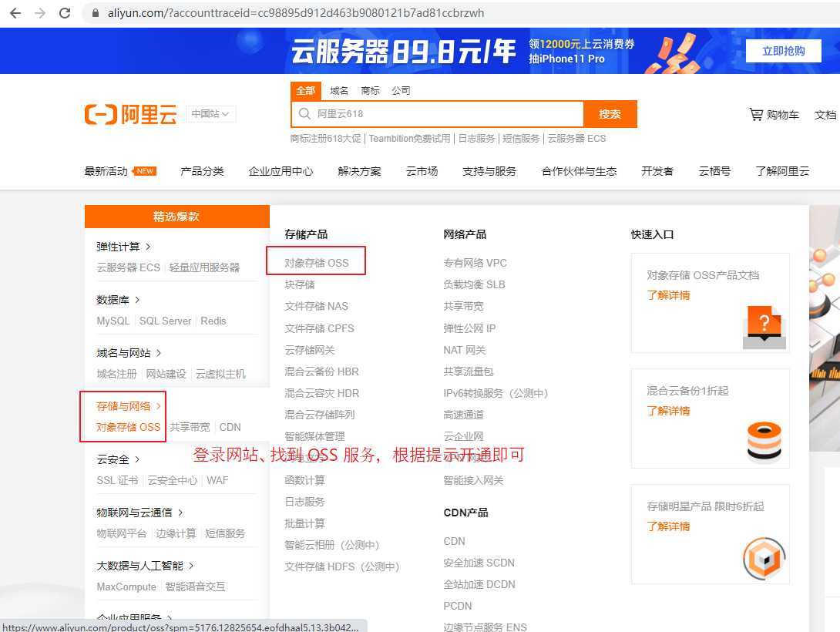Open the 负载均衡 SLB link
Viewport: 840px width, 632px height.
tap(474, 284)
